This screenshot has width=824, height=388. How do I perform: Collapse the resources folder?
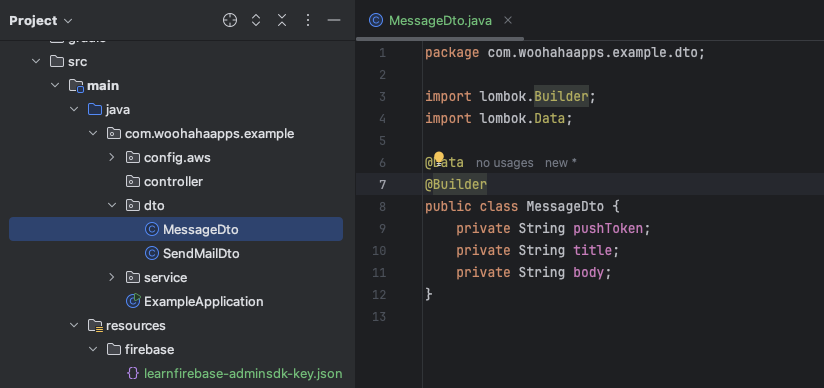74,325
